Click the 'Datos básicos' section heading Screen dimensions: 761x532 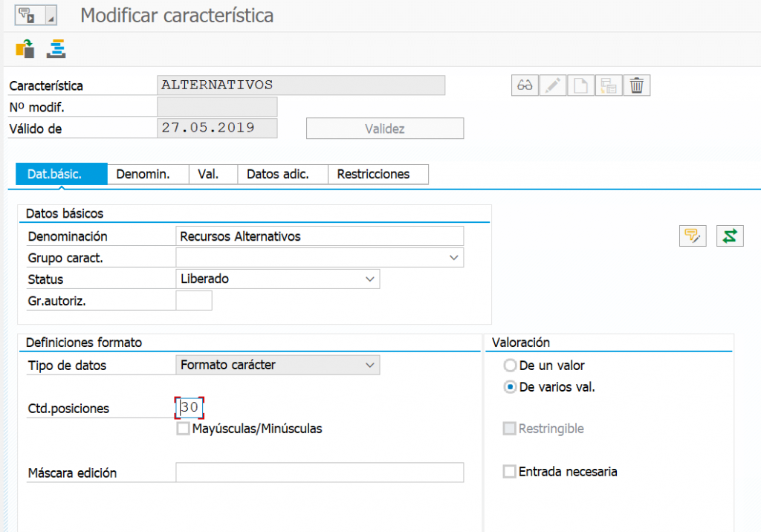pyautogui.click(x=65, y=213)
